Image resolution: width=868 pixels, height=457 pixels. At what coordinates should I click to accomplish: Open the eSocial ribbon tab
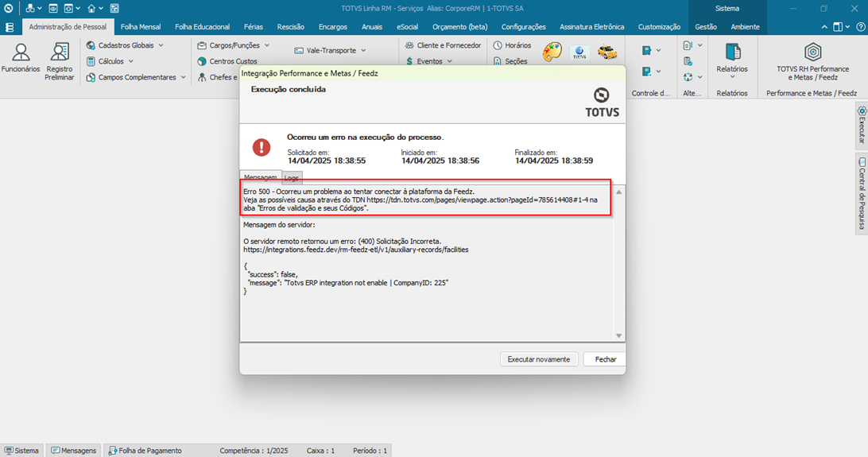(407, 26)
